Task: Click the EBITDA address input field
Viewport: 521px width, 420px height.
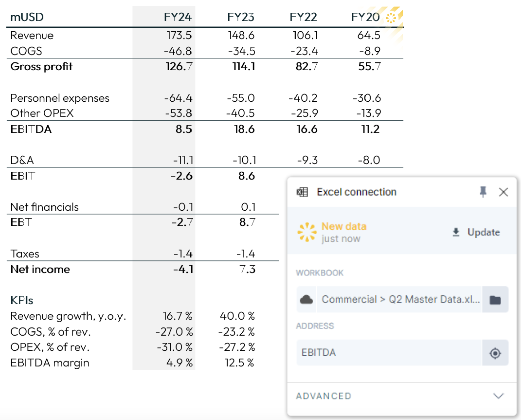Action: click(389, 353)
